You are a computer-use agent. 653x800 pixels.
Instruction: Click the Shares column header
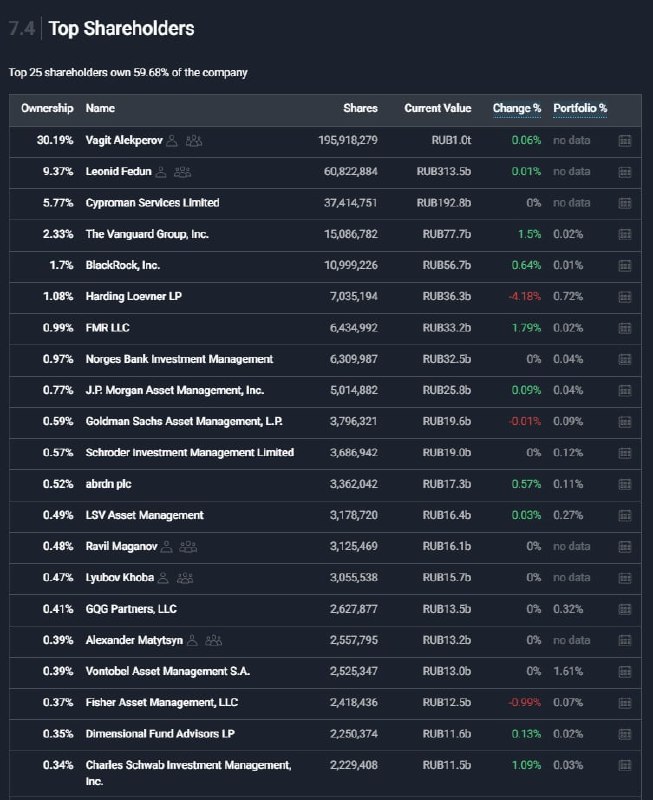[x=361, y=108]
